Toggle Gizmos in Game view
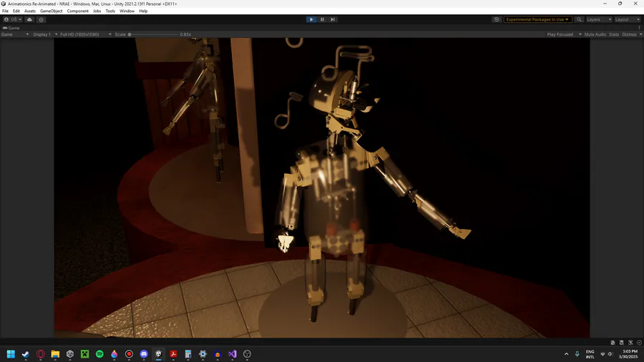 (629, 34)
